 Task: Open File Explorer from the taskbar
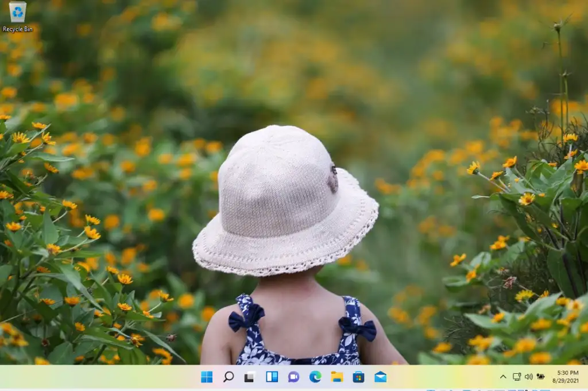tap(337, 377)
